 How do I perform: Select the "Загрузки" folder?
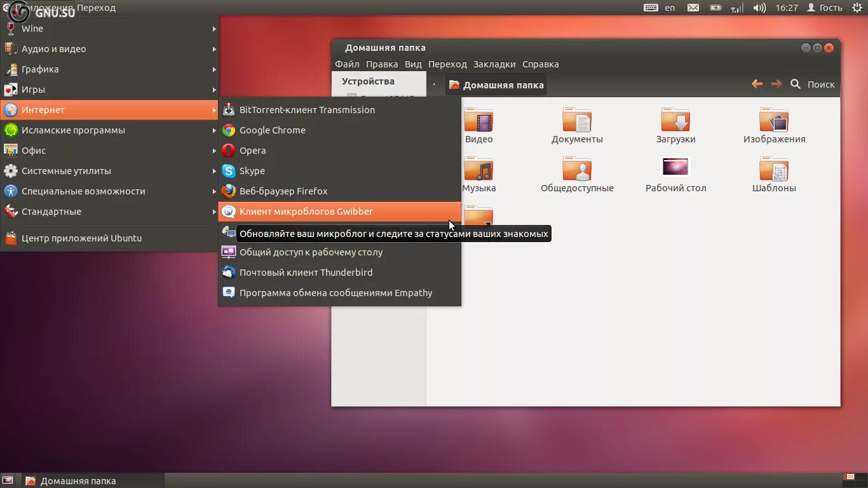675,126
